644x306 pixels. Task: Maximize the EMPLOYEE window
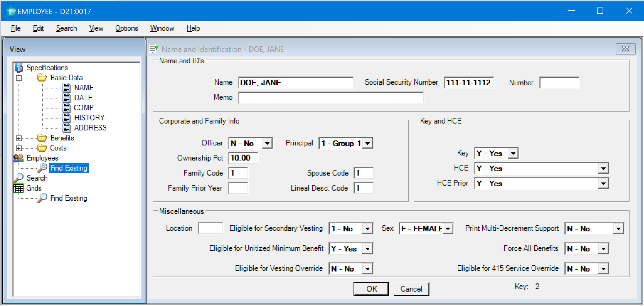600,11
